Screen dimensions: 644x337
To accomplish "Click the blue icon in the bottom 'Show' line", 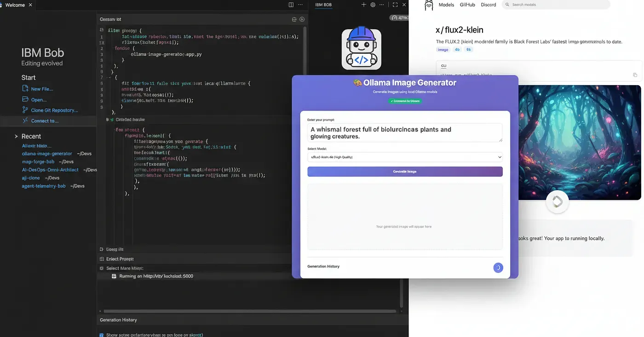I will (x=102, y=335).
